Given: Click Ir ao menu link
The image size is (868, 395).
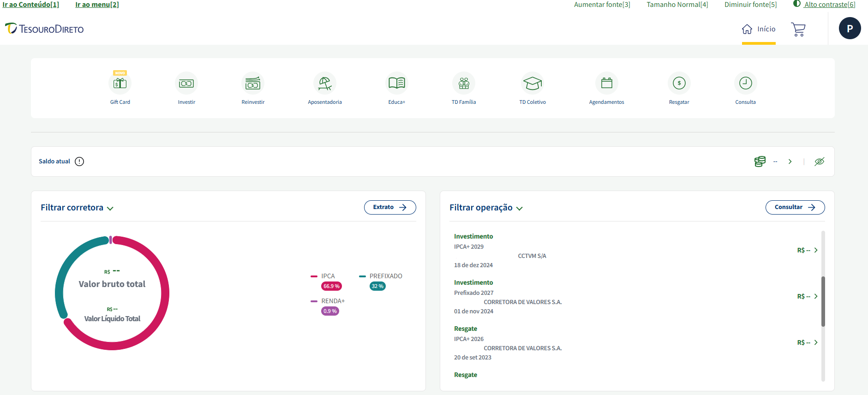Looking at the screenshot, I should click(97, 5).
